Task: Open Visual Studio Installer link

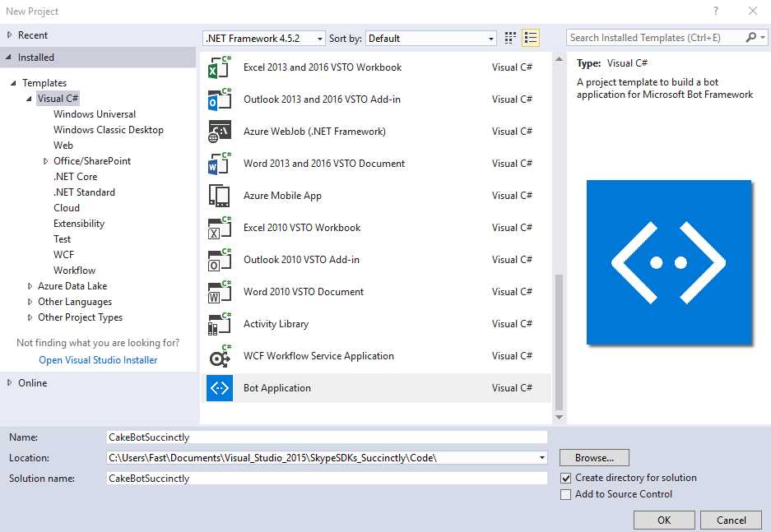Action: [98, 360]
